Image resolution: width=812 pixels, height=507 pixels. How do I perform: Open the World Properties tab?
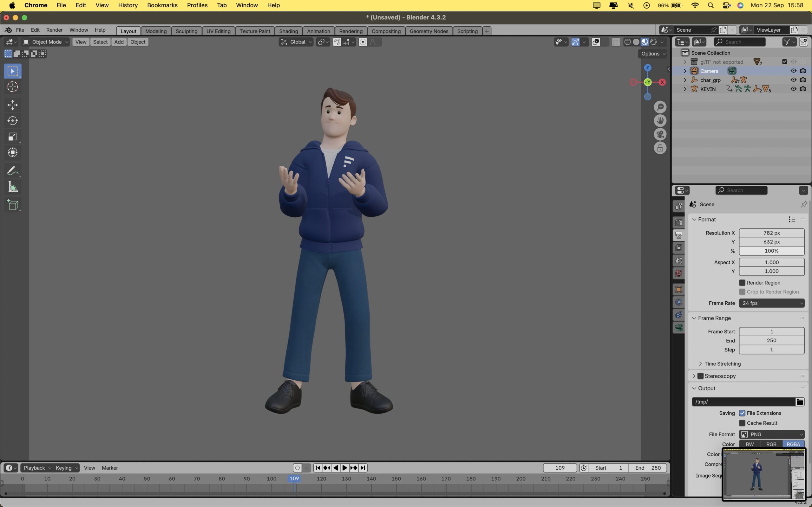(x=678, y=273)
